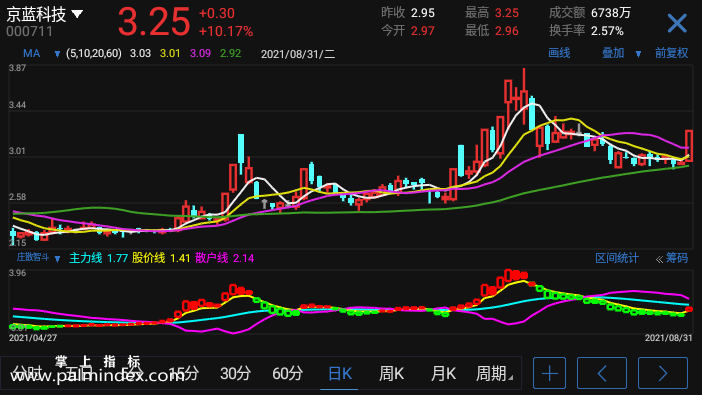Click the tallest candlestick at the price peak
The image size is (702, 395).
point(524,96)
